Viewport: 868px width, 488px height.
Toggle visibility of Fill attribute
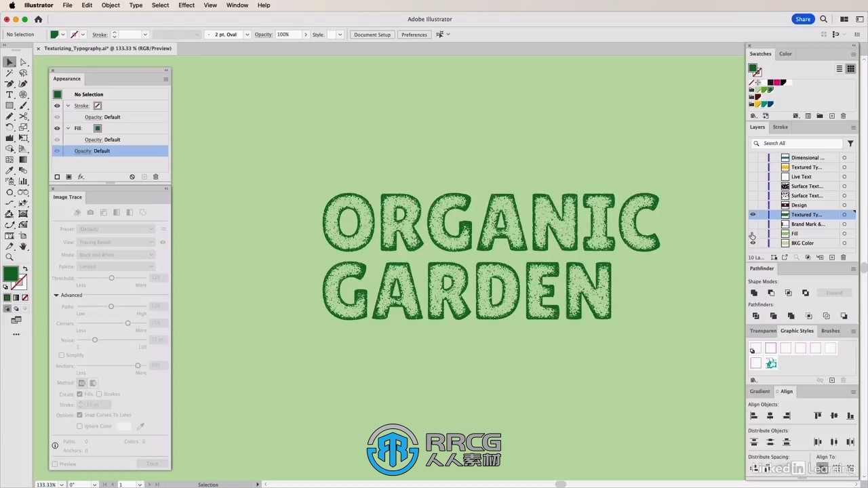(x=57, y=128)
